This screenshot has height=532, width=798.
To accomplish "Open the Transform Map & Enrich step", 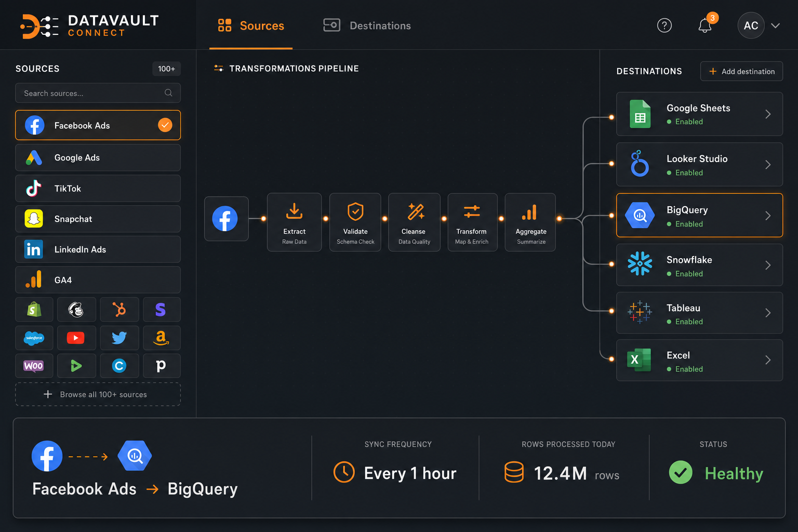I will click(x=472, y=222).
